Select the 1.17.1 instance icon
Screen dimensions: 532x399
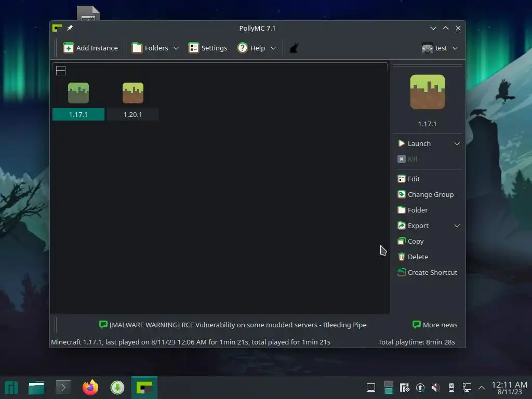click(78, 93)
